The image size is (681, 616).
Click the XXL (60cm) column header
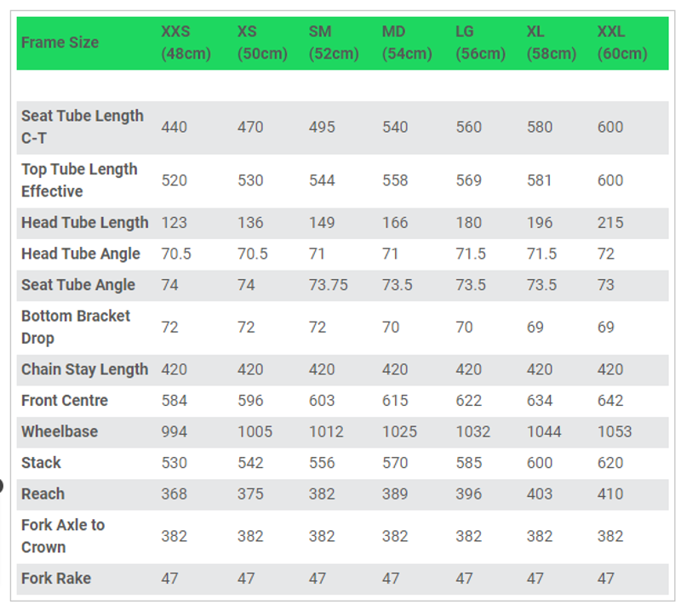tap(622, 43)
